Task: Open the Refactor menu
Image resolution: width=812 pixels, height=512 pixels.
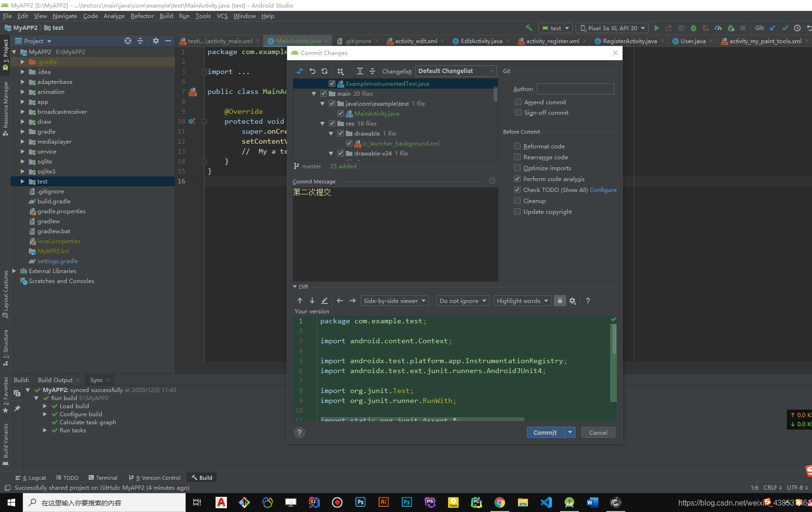Action: 142,16
